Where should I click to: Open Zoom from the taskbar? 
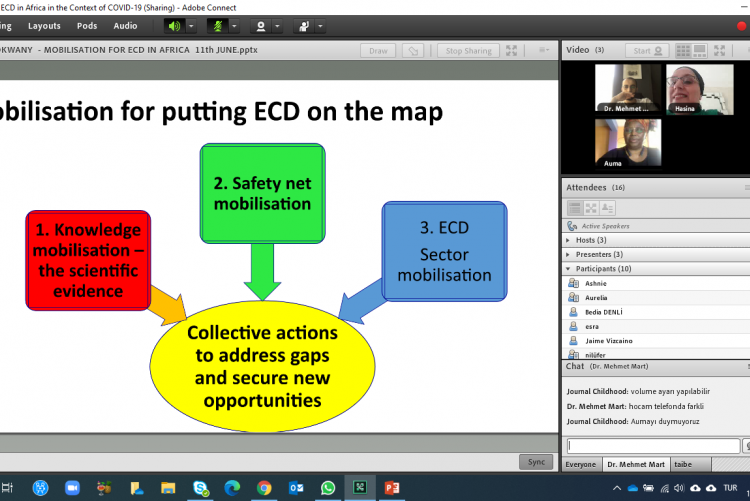click(x=71, y=488)
